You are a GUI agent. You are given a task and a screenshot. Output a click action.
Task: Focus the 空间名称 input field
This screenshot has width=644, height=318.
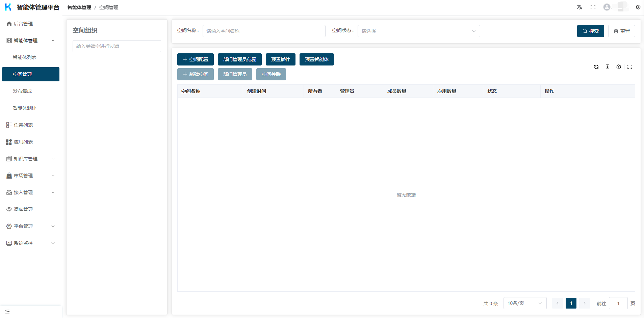click(264, 31)
